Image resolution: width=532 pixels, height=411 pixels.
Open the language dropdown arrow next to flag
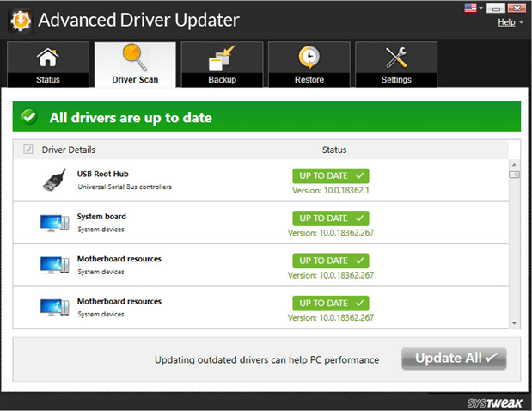point(480,8)
